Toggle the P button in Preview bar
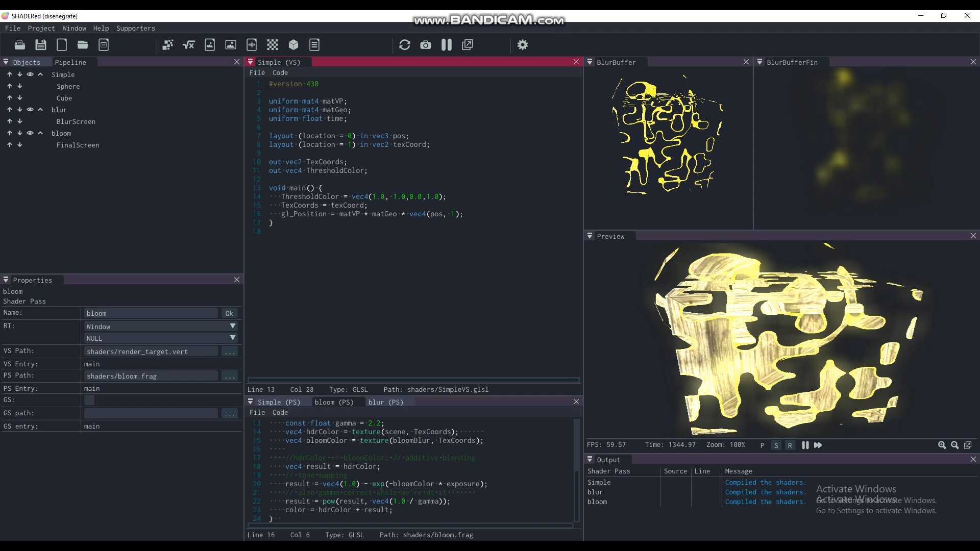The height and width of the screenshot is (551, 980). [763, 445]
